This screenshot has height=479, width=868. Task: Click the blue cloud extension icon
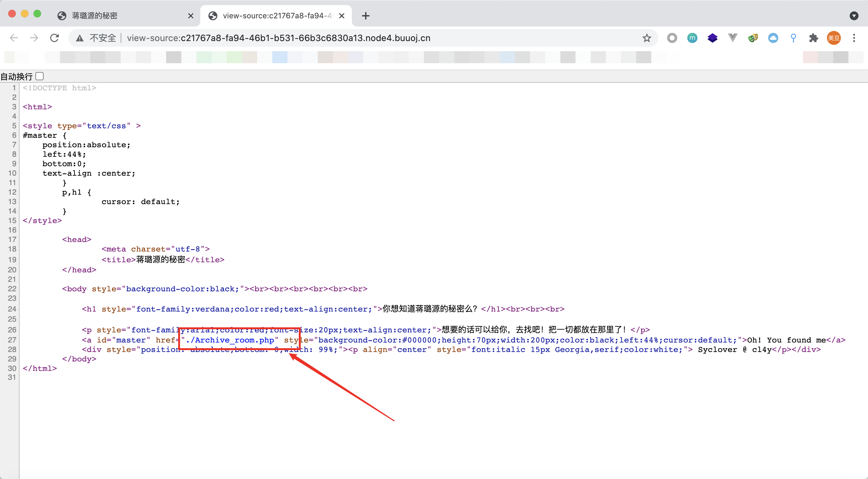pyautogui.click(x=773, y=38)
